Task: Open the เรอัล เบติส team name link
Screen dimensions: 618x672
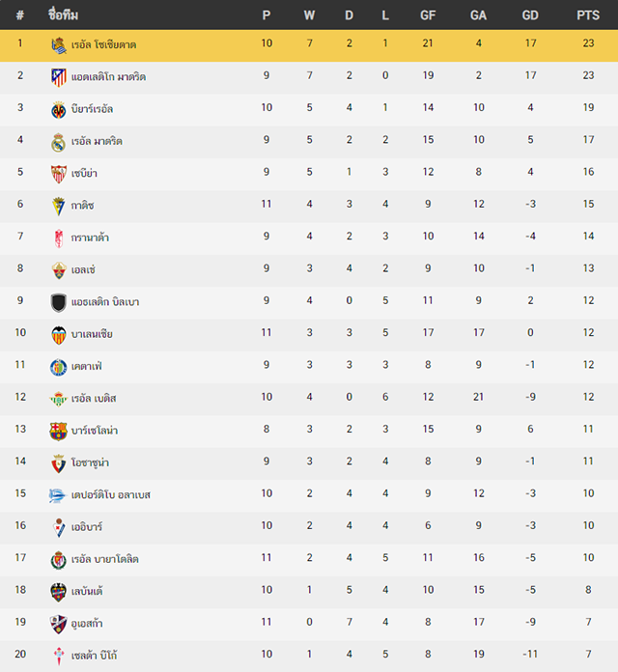Action: (94, 398)
